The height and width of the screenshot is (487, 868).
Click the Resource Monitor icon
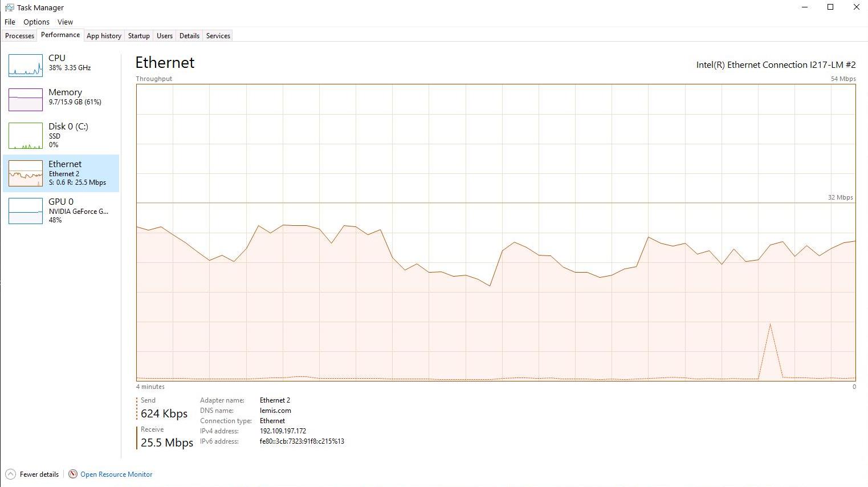tap(73, 474)
